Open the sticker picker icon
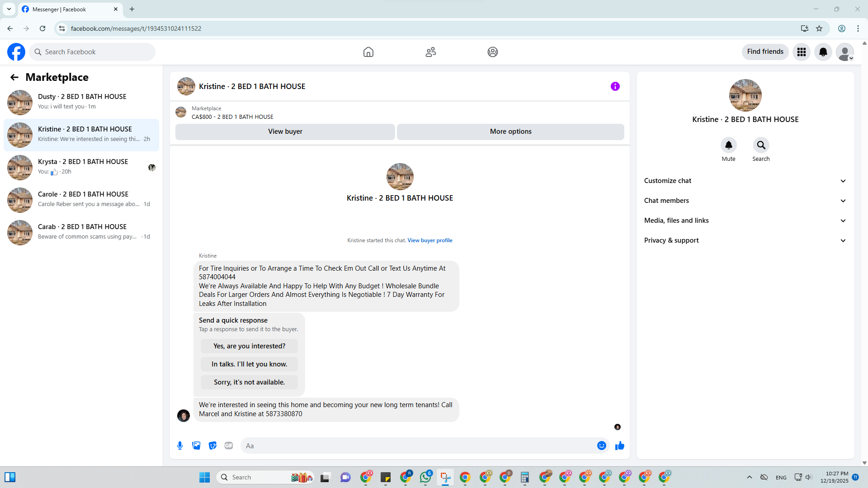 click(212, 446)
